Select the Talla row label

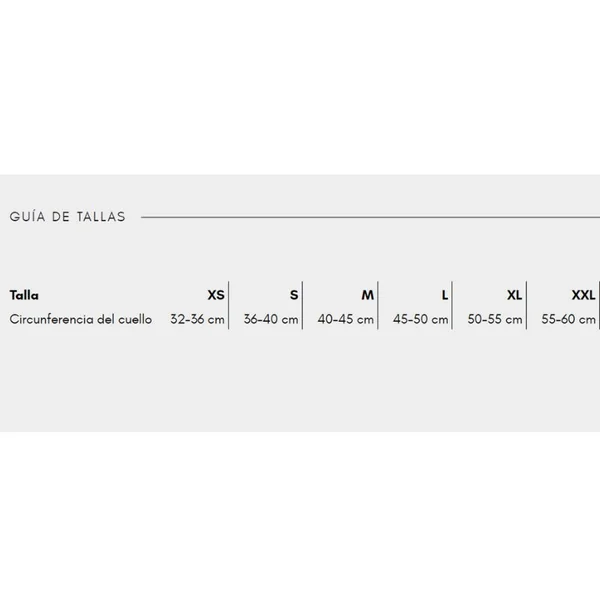point(24,295)
